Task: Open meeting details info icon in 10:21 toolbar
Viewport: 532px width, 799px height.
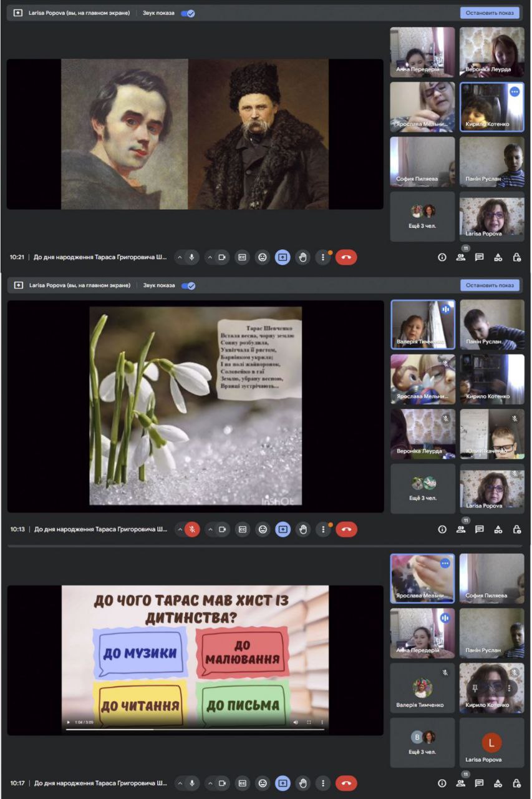Action: (x=442, y=257)
